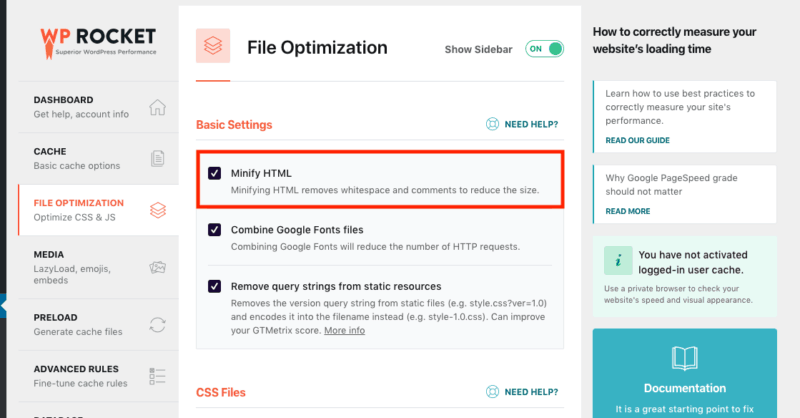Click the Cache document icon
Screen dimensions: 800x418
(x=158, y=159)
